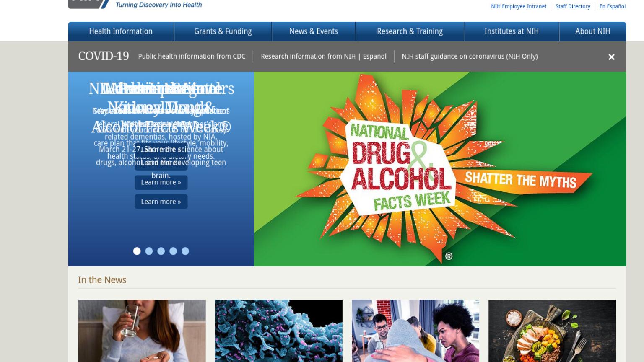Open news photo of healthy food plate
644x362 pixels.
tap(552, 331)
